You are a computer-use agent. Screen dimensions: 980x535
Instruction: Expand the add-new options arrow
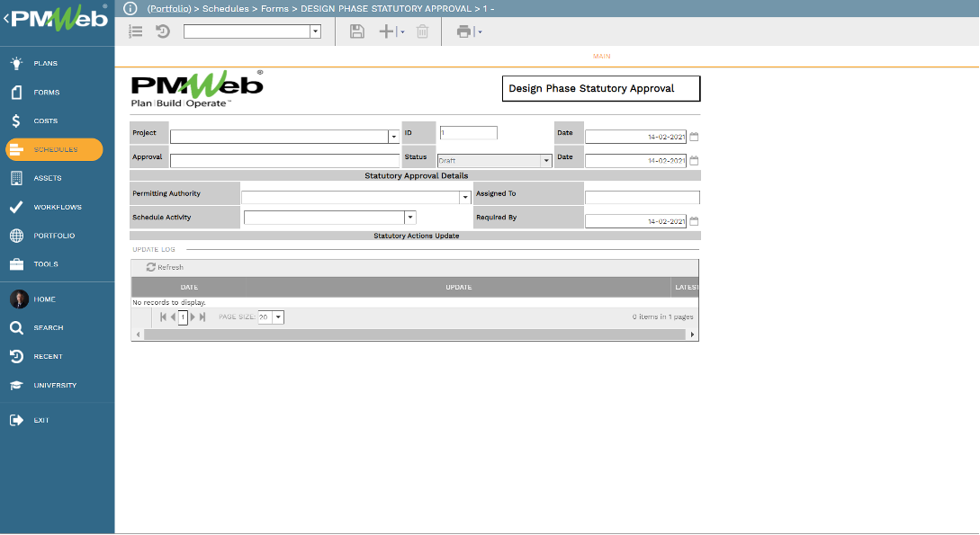(x=402, y=31)
